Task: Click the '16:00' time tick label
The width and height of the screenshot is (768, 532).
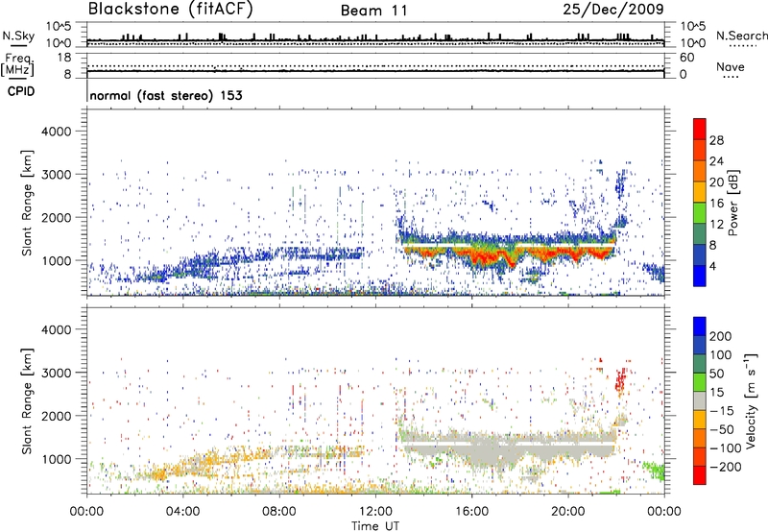Action: (471, 512)
